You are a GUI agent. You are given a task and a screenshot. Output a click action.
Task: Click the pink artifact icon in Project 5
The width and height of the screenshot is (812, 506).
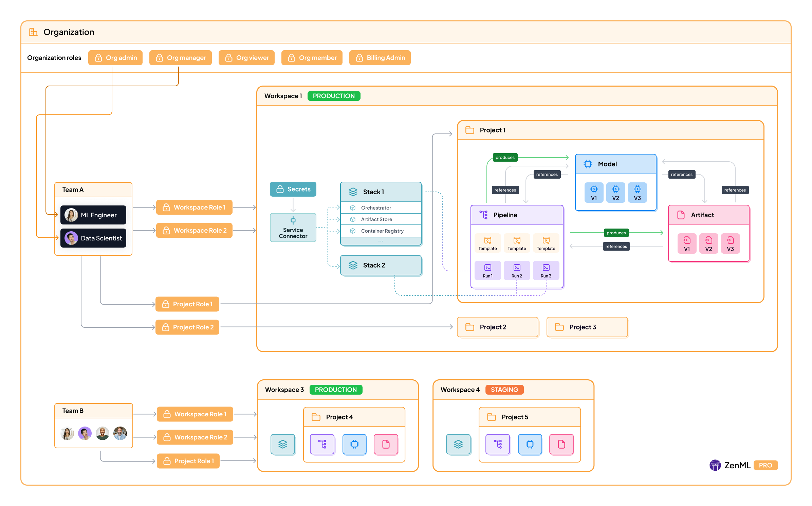pos(561,444)
